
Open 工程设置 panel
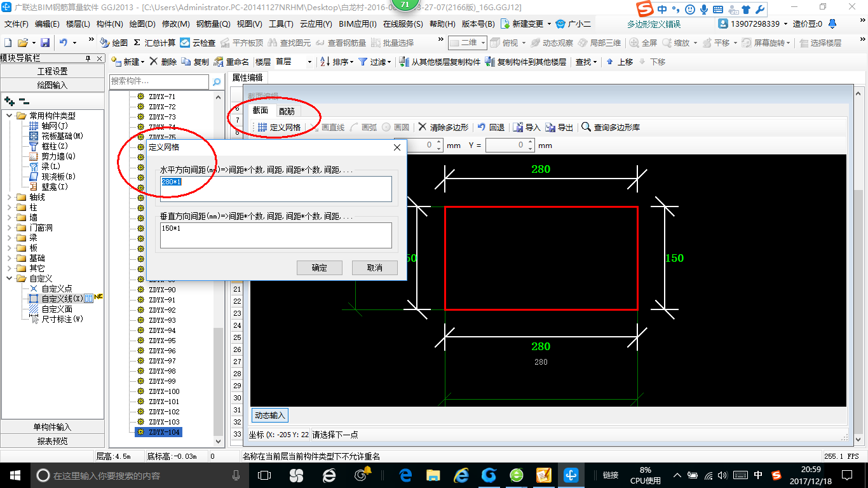[x=52, y=71]
